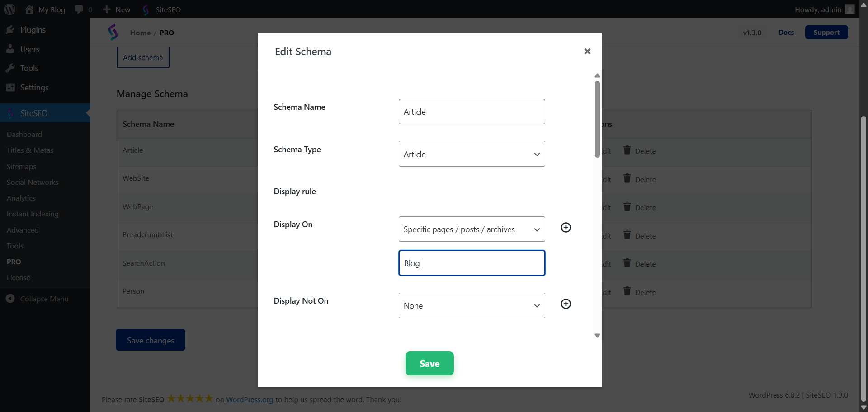Click the SiteSEO logo next to Home breadcrumb
This screenshot has width=868, height=412.
(113, 33)
